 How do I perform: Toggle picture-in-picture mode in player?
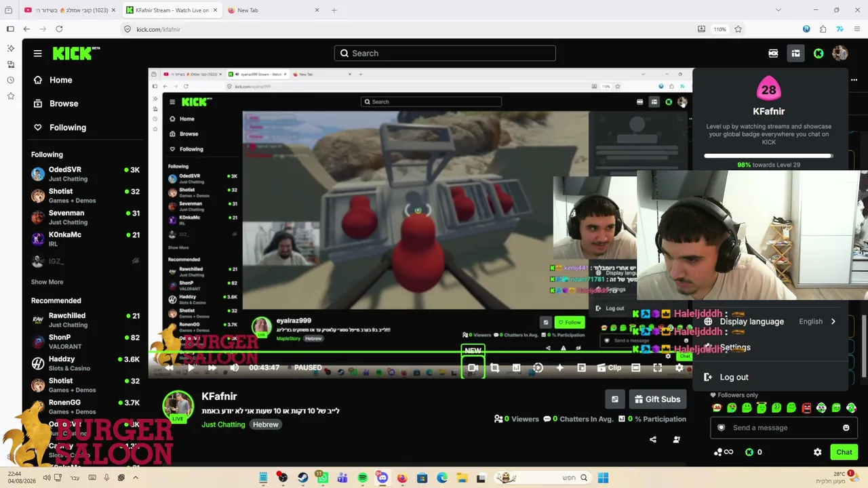pos(581,368)
